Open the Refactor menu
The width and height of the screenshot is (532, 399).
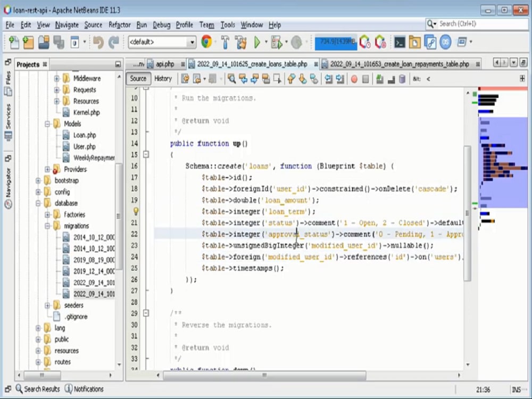click(119, 25)
